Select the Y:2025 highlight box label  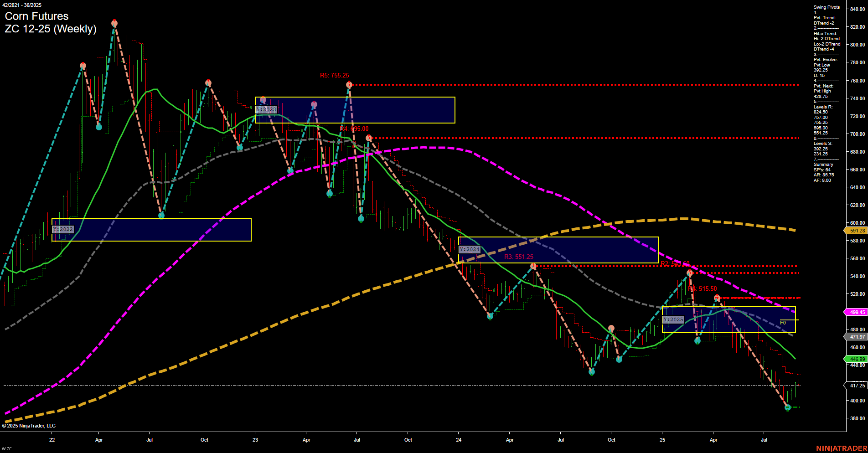[x=672, y=320]
